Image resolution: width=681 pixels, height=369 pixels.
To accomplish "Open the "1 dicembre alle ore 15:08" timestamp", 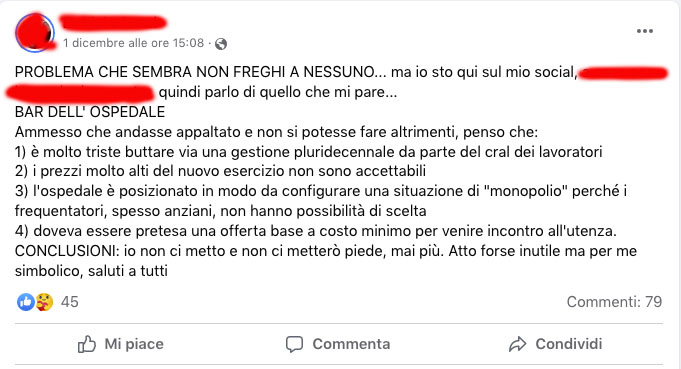I will point(133,43).
